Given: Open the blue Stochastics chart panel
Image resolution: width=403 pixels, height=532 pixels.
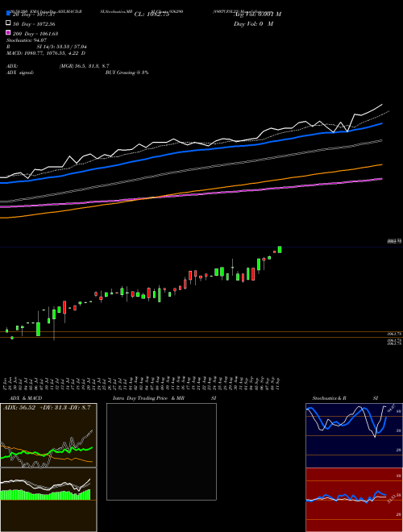Looking at the screenshot, I should coord(354,435).
